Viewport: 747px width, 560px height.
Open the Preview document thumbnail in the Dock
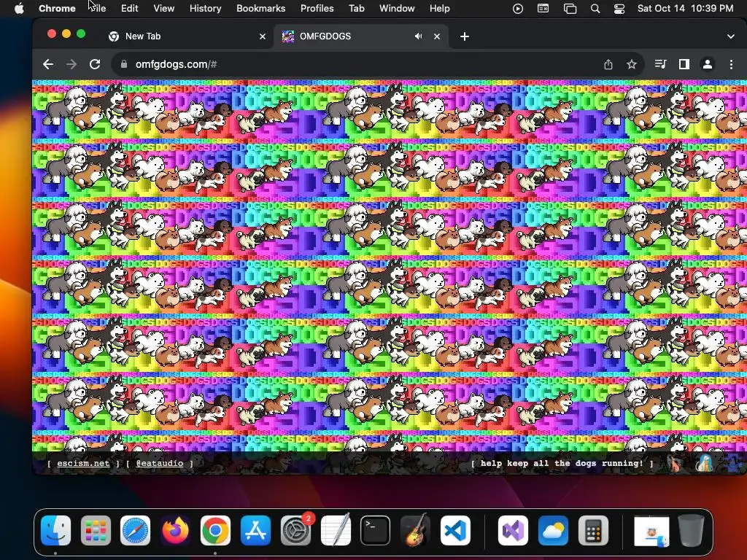click(651, 531)
